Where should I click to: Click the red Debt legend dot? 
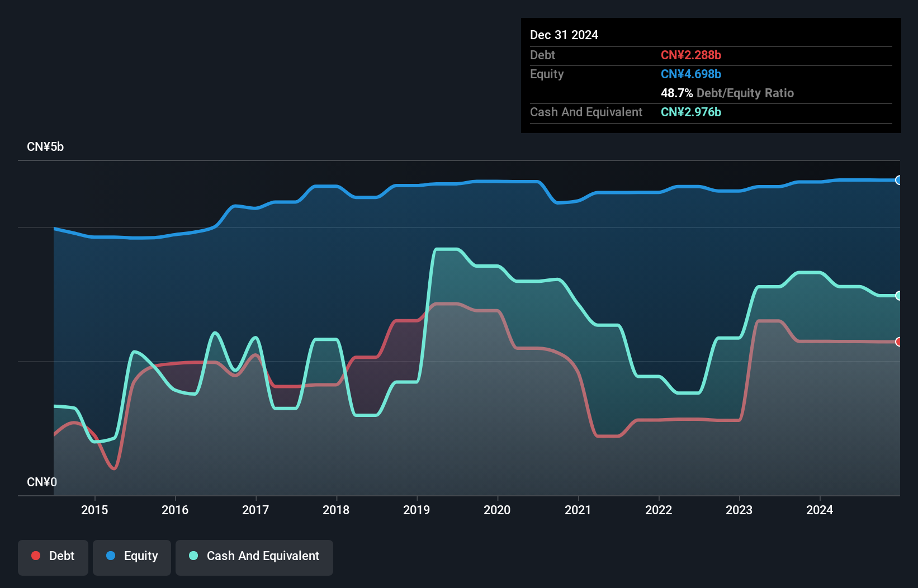click(x=36, y=556)
